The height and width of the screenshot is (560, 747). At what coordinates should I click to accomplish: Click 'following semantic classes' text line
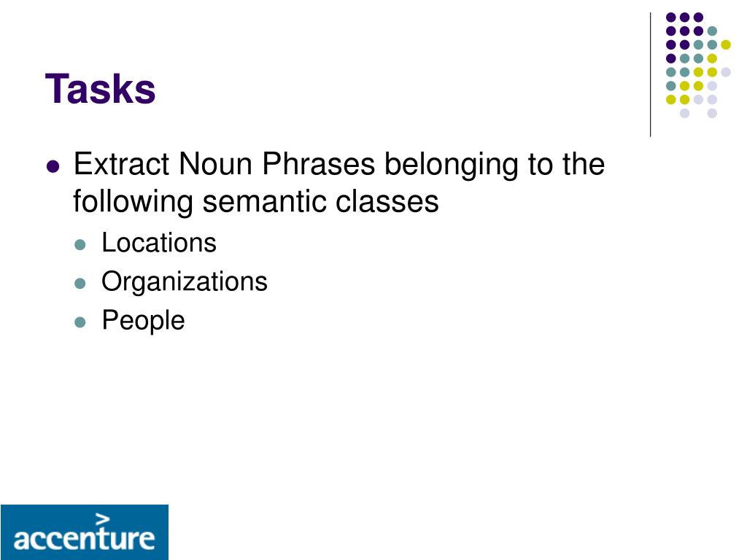pos(256,202)
